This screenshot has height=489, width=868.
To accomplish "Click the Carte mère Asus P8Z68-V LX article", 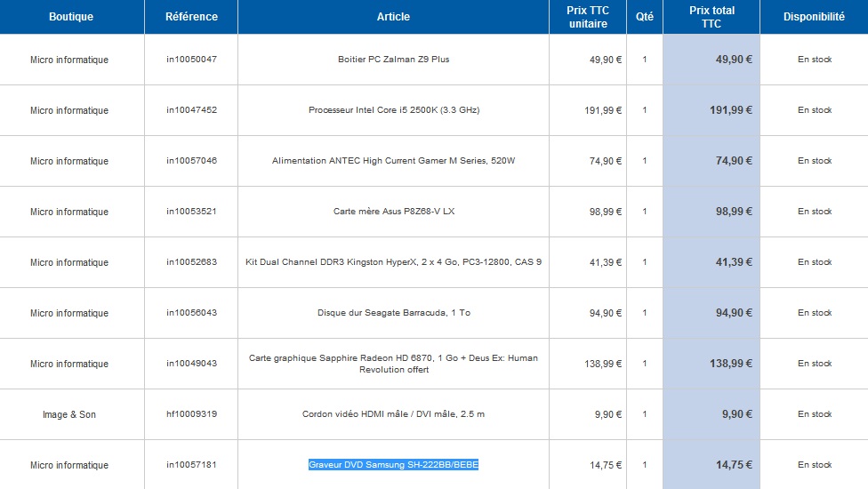I will pyautogui.click(x=393, y=212).
